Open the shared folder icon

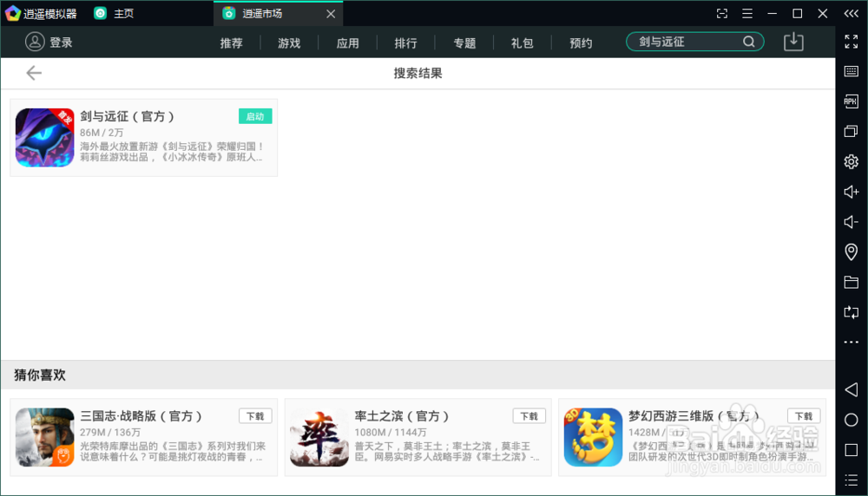(x=851, y=282)
